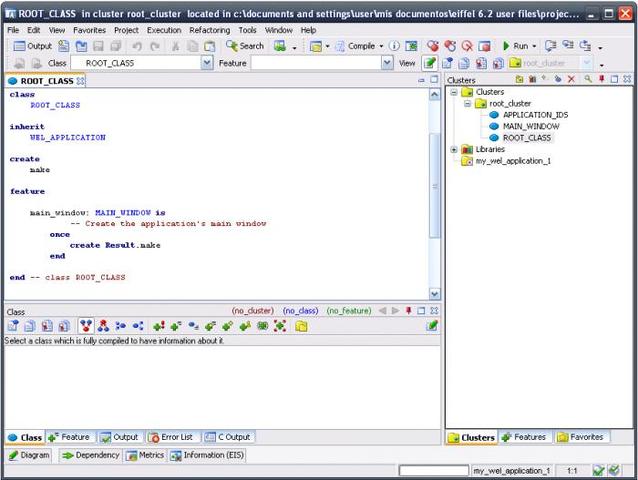Click the magnifier icon in Clusters panel

click(x=588, y=79)
